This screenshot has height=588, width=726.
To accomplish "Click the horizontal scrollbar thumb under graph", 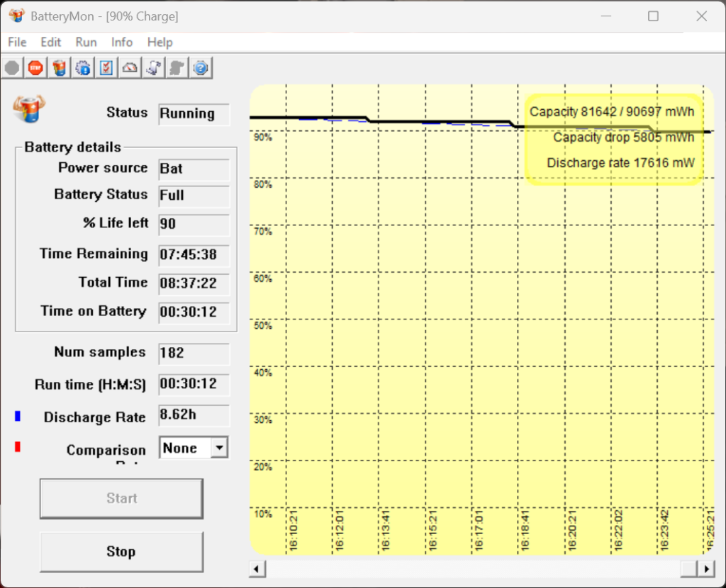I will click(689, 569).
